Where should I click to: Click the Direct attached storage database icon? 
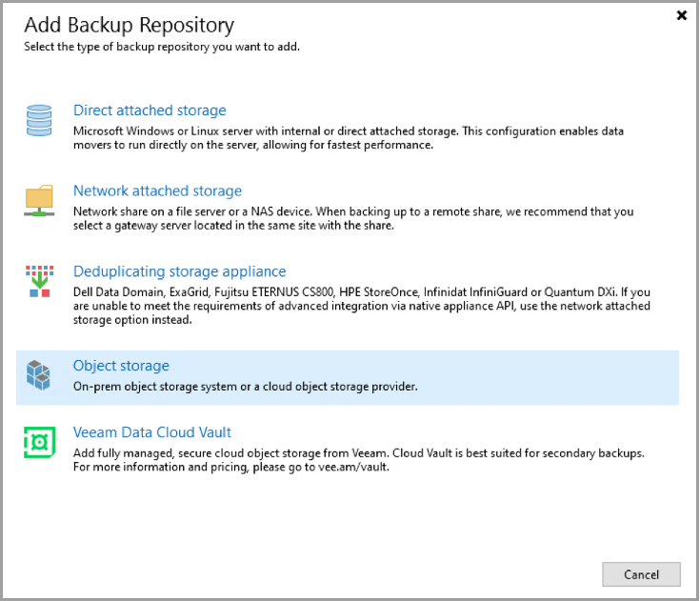tap(39, 121)
